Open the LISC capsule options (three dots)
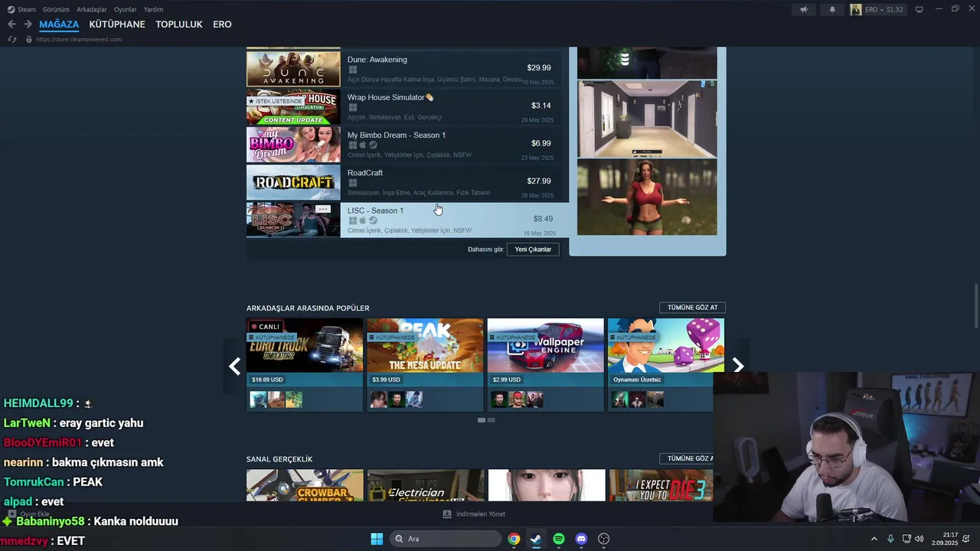980x551 pixels. [x=322, y=209]
